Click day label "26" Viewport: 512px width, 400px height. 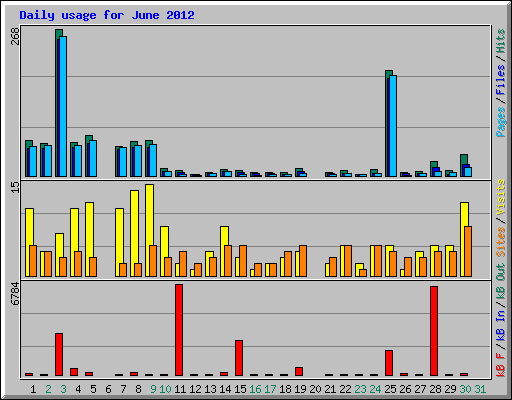coord(405,389)
